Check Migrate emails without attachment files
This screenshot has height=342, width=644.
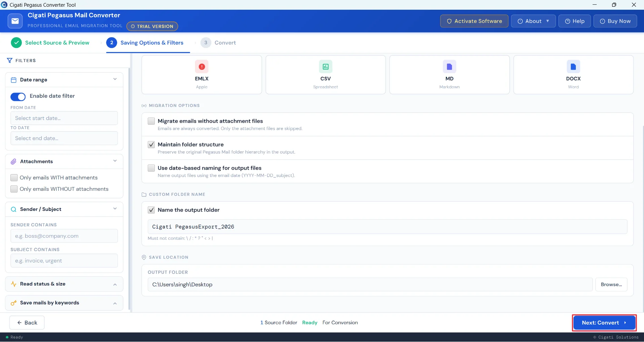coord(151,121)
